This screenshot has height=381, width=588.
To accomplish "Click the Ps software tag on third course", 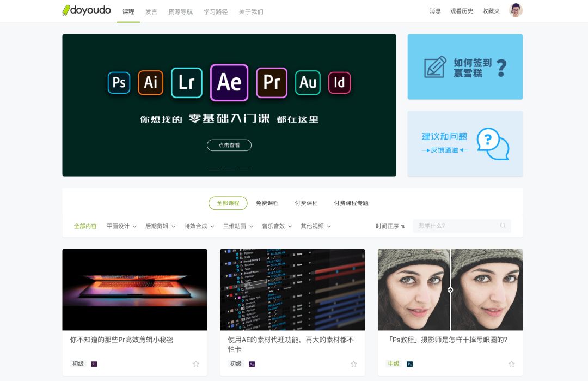I will [410, 364].
